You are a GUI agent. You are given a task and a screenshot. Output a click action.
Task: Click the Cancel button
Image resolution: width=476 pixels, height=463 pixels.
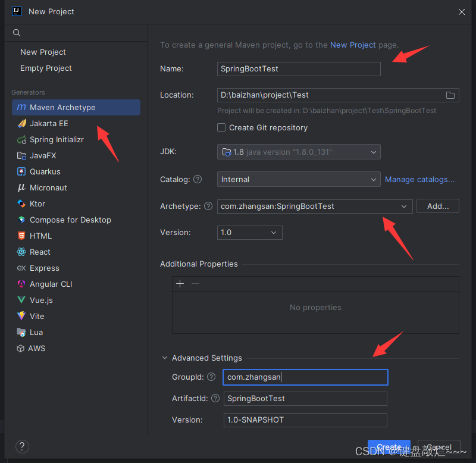[439, 447]
